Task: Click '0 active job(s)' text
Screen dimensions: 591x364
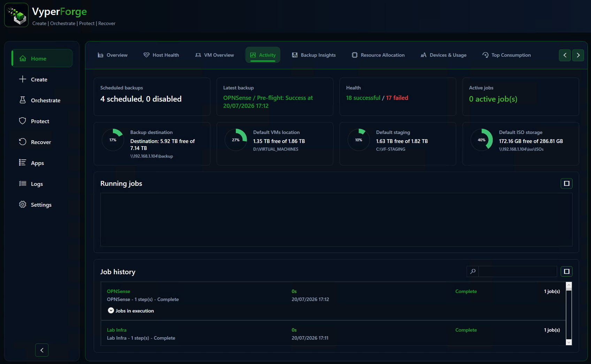Action: (x=493, y=99)
